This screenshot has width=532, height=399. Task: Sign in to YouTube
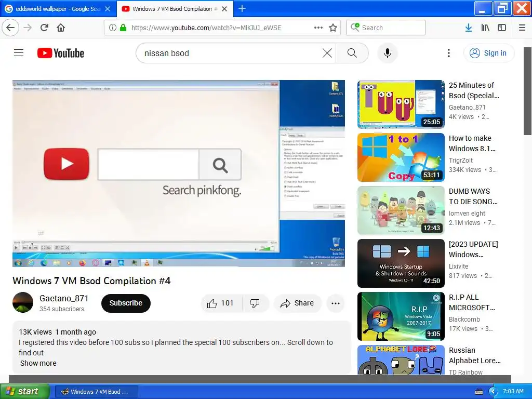(488, 53)
